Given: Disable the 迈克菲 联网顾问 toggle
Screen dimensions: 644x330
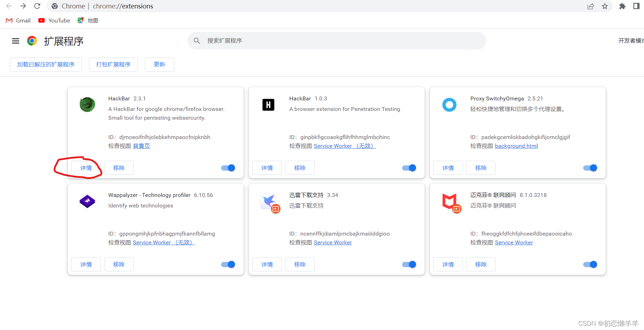Looking at the screenshot, I should 590,264.
